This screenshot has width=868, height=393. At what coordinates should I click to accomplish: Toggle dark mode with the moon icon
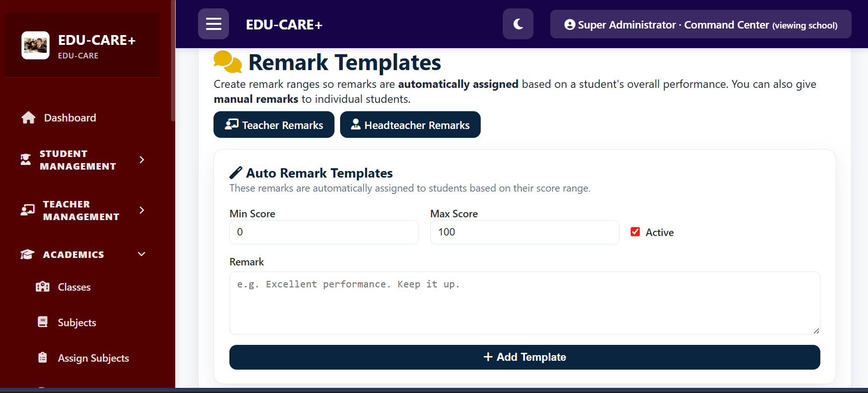518,23
